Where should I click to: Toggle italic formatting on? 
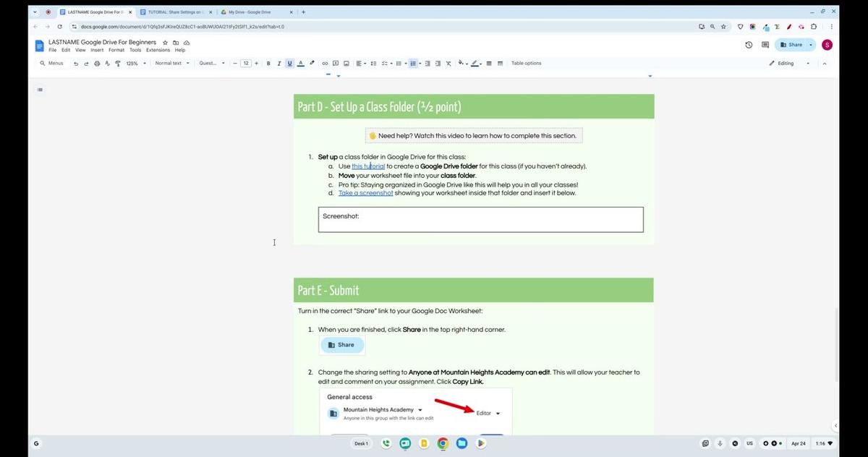click(278, 63)
